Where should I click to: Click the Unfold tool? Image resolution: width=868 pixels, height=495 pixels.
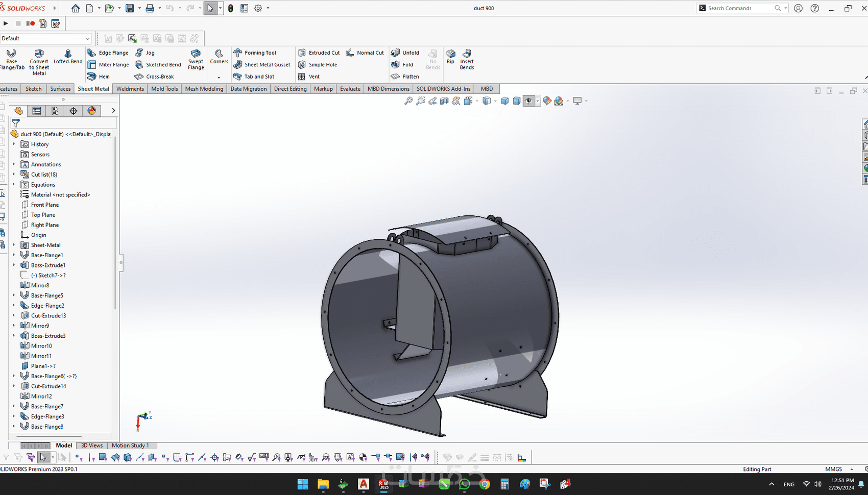tap(405, 53)
